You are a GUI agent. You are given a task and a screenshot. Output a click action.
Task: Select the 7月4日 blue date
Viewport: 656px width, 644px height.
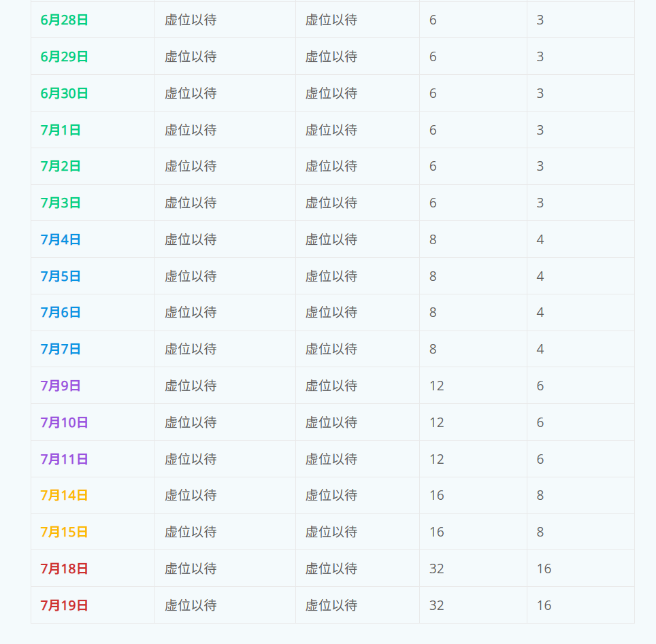click(61, 239)
